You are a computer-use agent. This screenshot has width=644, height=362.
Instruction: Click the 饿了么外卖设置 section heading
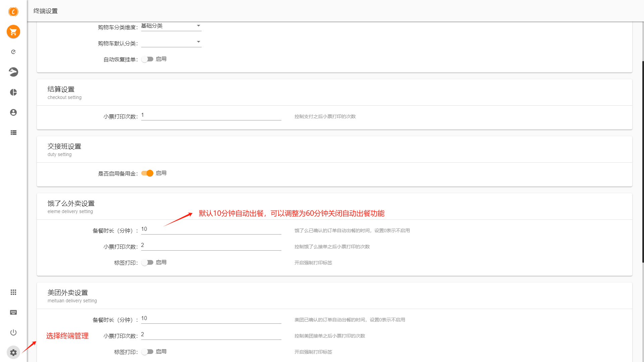pos(71,203)
